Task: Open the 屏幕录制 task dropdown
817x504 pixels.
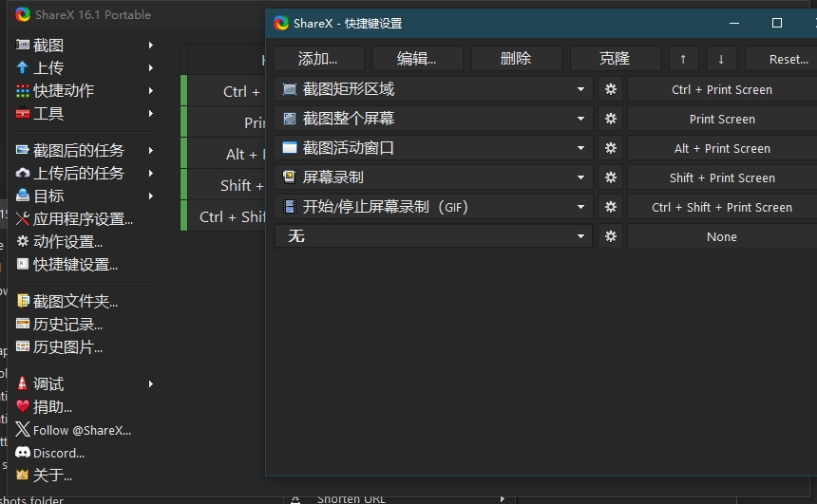Action: click(x=580, y=177)
